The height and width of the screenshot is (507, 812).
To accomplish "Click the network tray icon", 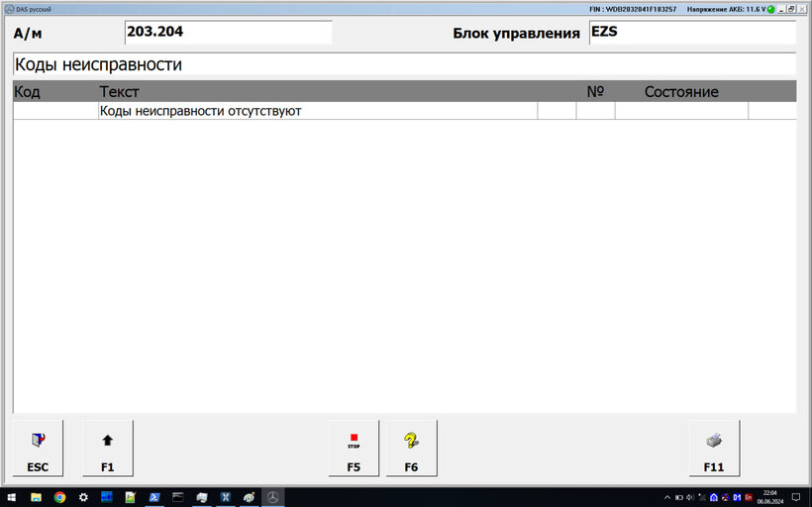I will [702, 498].
